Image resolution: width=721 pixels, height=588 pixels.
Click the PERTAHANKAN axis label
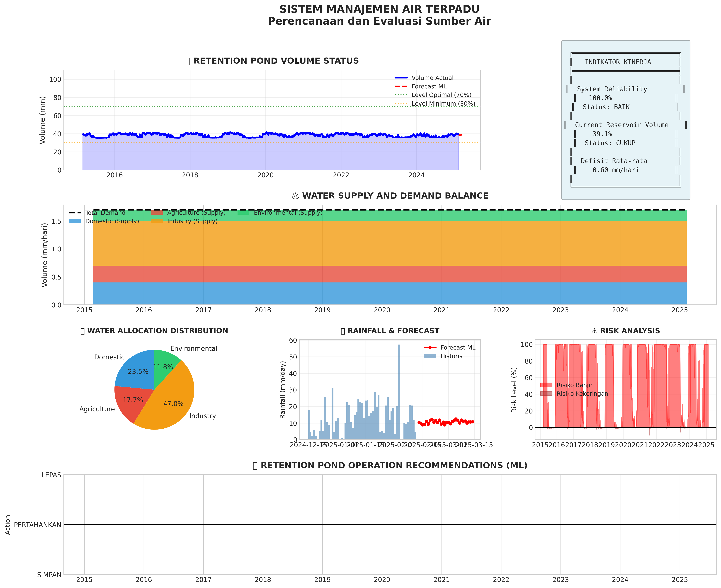coord(38,525)
